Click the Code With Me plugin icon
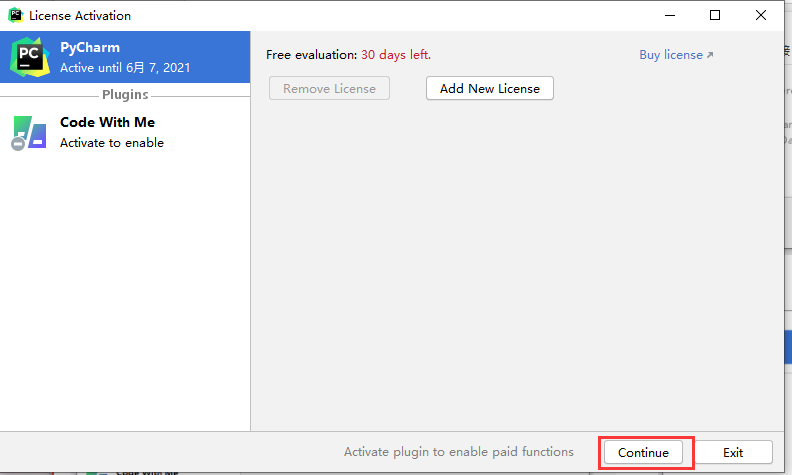The image size is (792, 475). (29, 132)
